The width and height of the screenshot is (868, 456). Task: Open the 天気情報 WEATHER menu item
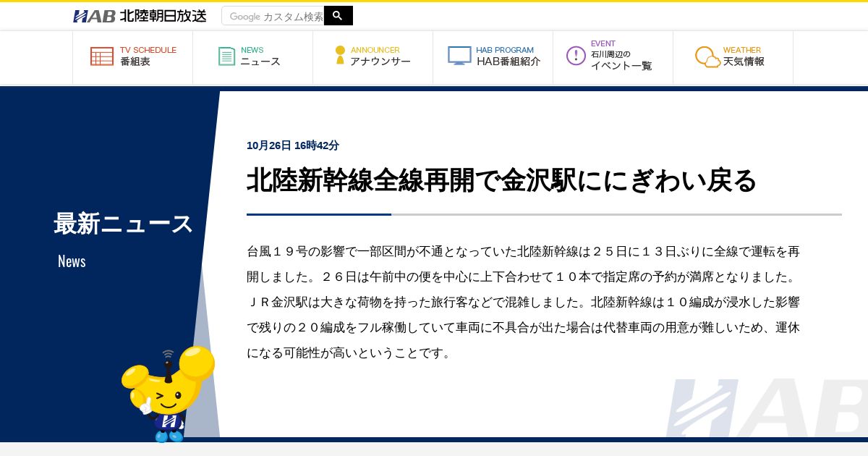click(x=733, y=57)
